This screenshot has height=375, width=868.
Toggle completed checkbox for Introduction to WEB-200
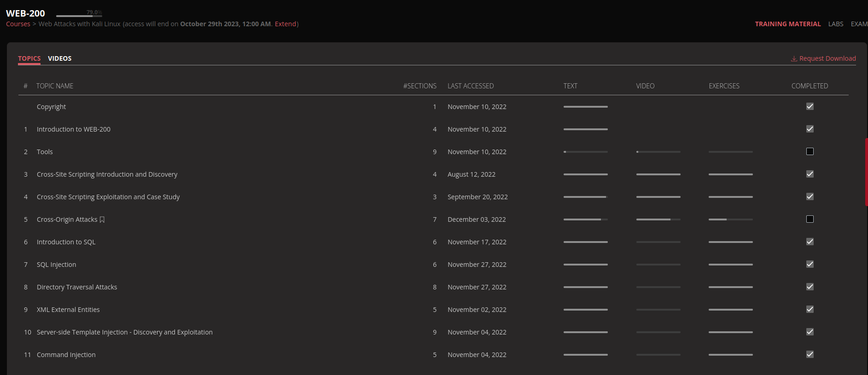[810, 129]
